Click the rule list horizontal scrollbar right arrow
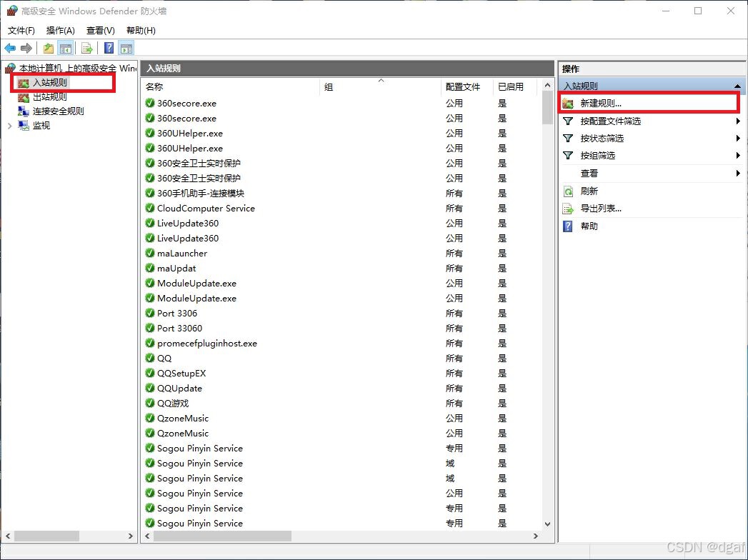 536,536
